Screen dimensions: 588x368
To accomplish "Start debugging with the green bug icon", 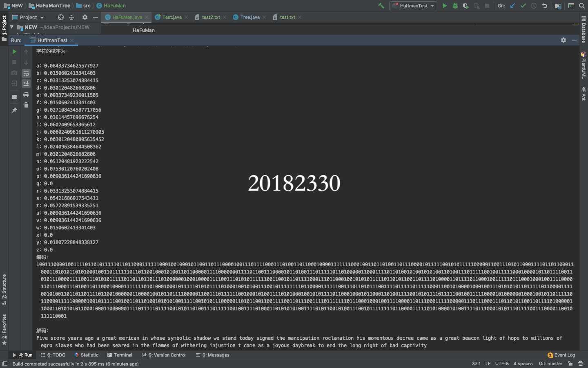I will (455, 6).
